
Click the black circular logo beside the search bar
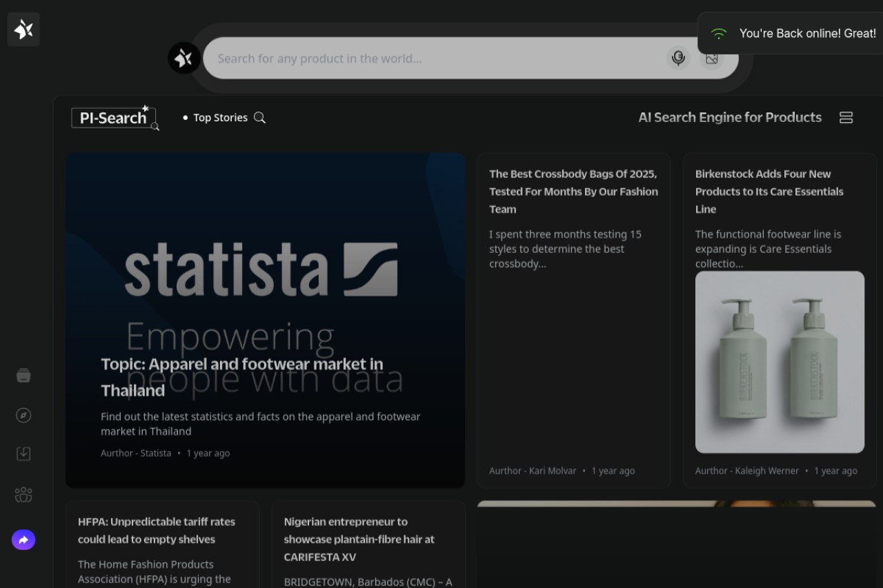pos(184,58)
